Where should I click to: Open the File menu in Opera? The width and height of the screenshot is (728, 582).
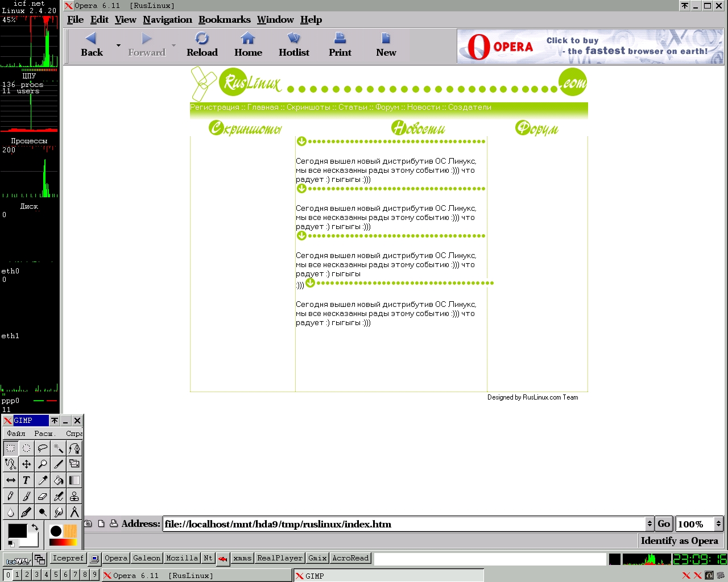75,20
